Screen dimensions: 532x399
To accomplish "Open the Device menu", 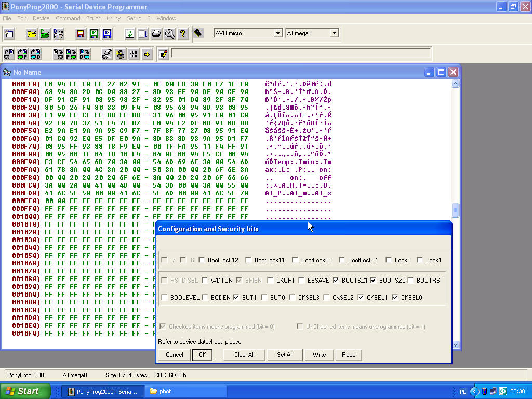I will [41, 18].
